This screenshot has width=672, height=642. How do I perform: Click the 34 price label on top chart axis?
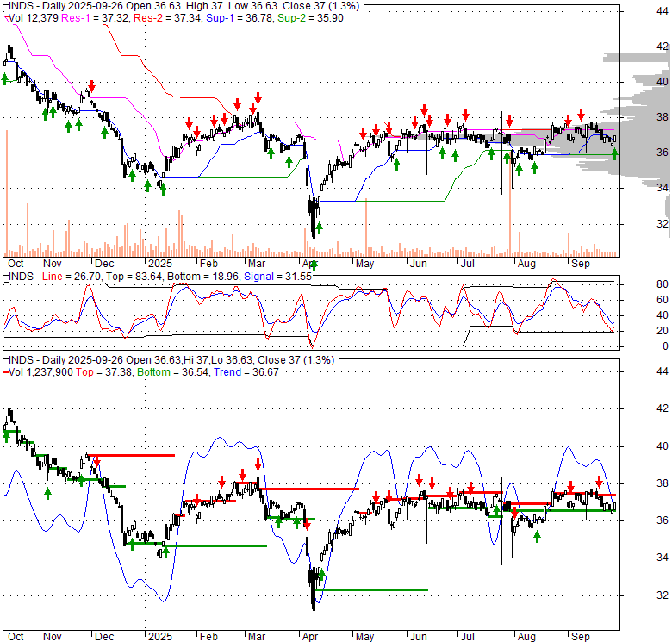tap(663, 187)
